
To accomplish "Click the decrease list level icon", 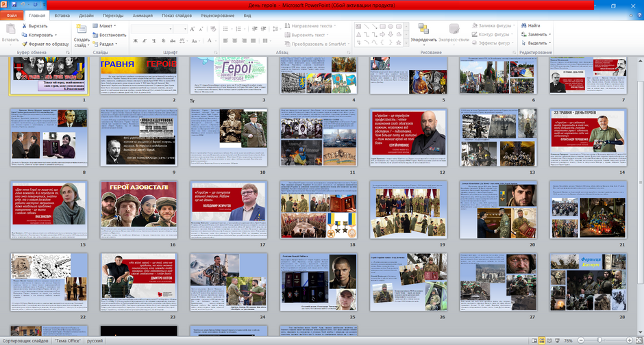I will 255,29.
